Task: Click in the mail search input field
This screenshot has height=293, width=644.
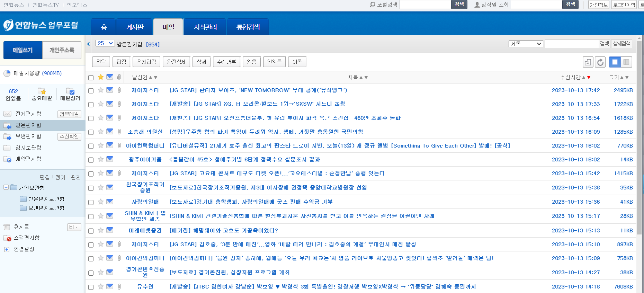Action: (572, 44)
